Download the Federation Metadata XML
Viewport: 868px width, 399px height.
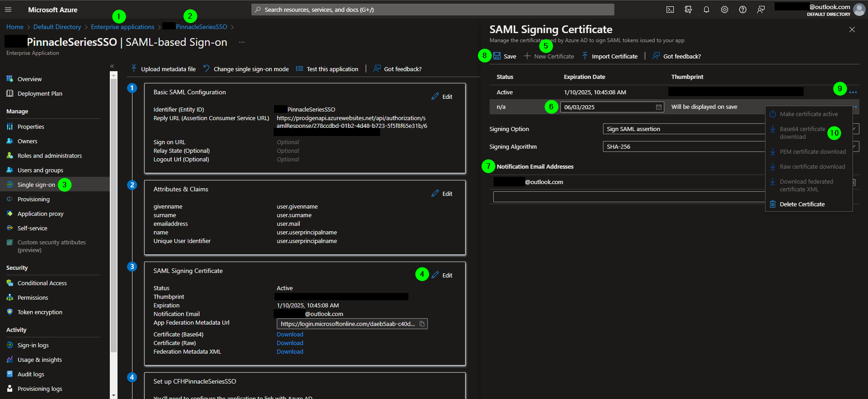pyautogui.click(x=290, y=351)
